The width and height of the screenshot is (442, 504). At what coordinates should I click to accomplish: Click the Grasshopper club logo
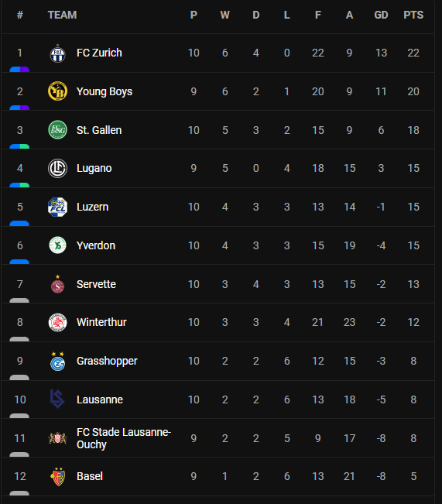click(57, 361)
